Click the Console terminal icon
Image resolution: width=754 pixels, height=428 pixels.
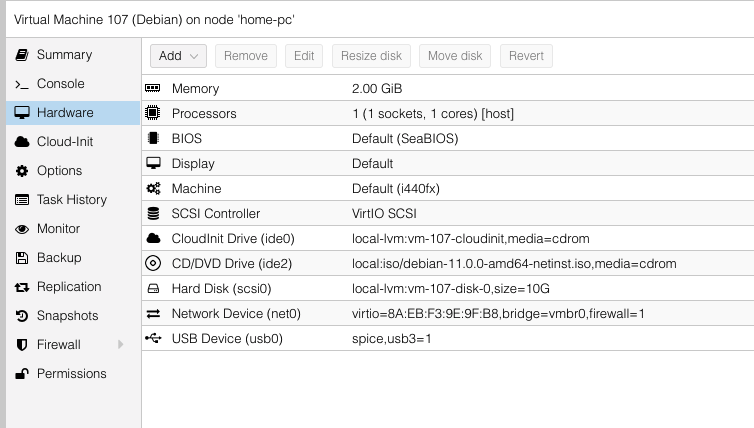[21, 84]
